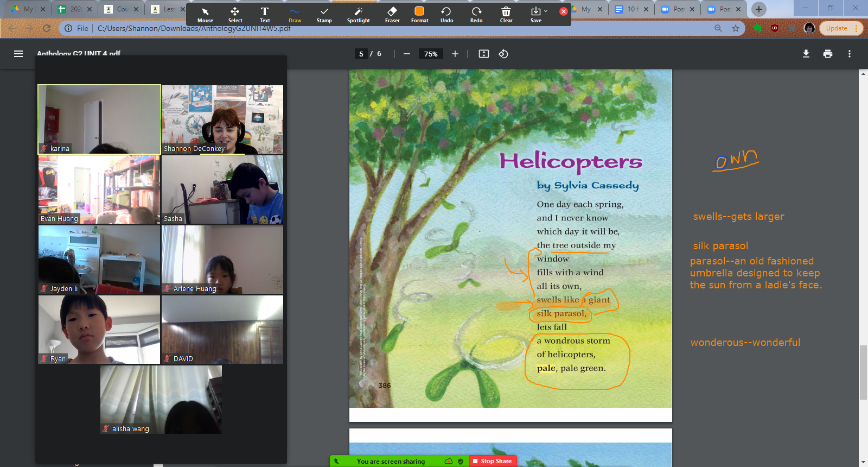The width and height of the screenshot is (868, 467).
Task: Zoom in the PDF
Action: 455,54
